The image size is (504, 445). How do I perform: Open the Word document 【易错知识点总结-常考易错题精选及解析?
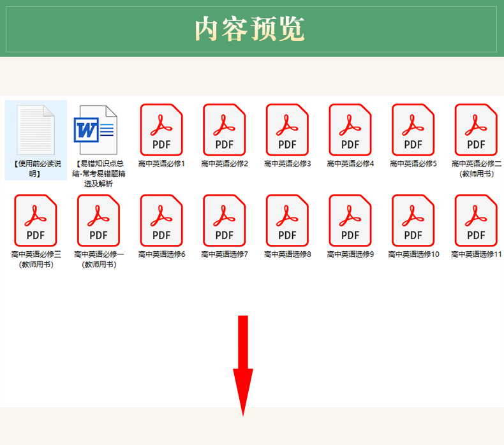(96, 130)
